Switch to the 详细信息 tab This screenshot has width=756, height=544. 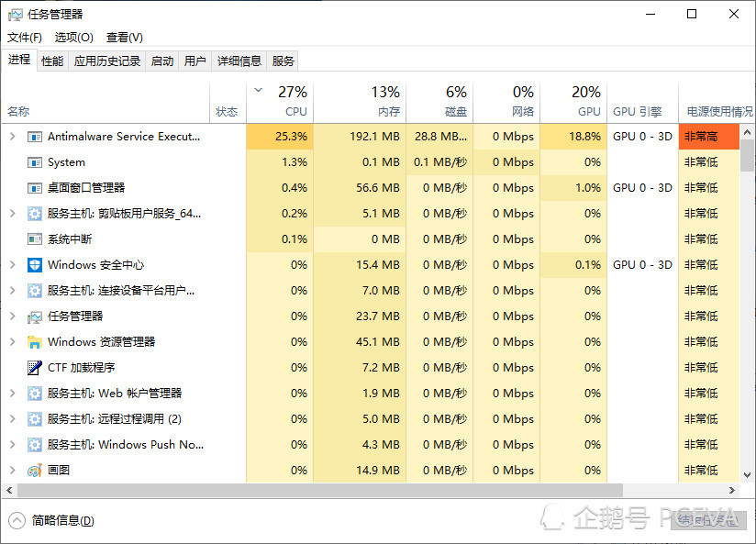[239, 61]
